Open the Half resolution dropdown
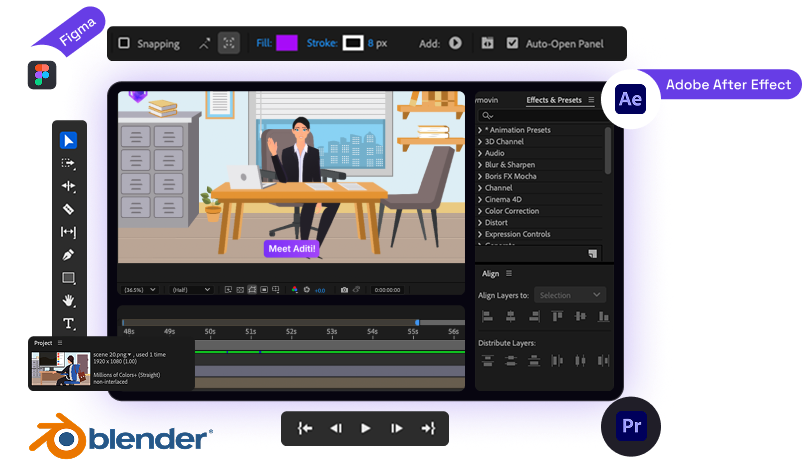This screenshot has height=470, width=802. 191,290
